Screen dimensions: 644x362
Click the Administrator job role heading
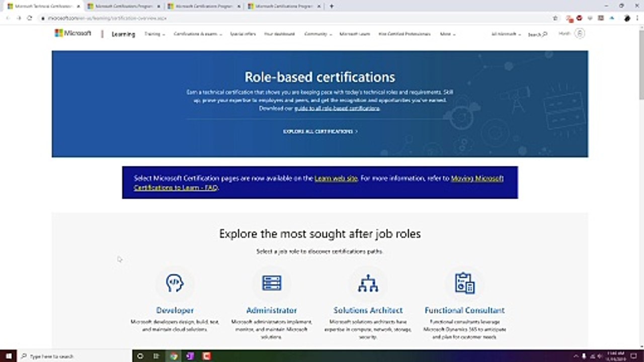[272, 310]
